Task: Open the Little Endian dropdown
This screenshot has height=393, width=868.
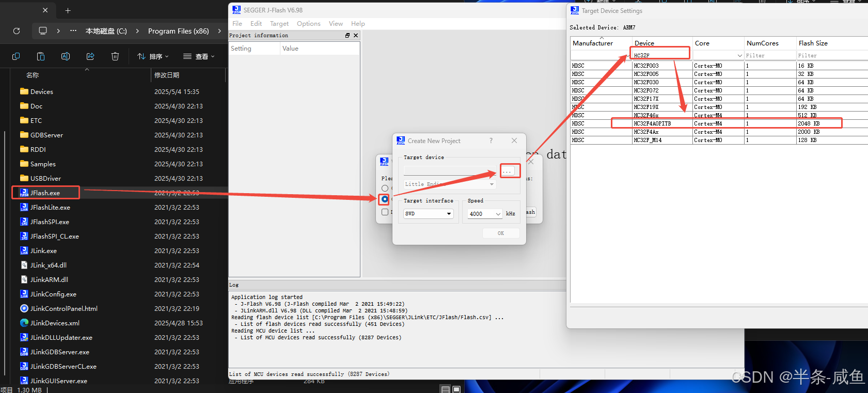Action: pos(450,184)
